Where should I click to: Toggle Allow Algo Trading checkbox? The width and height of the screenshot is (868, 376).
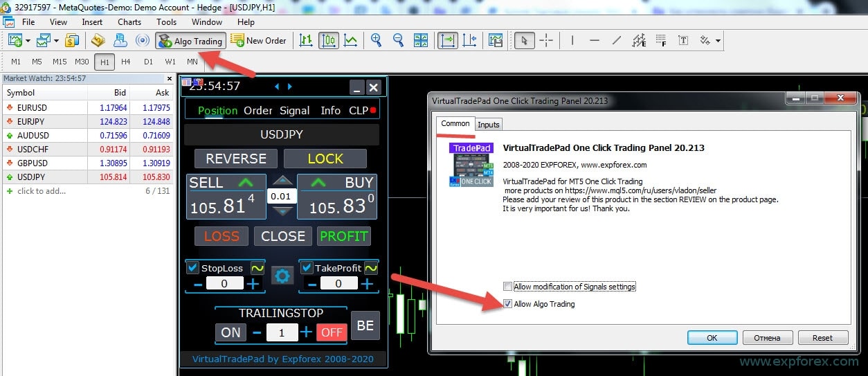click(508, 304)
